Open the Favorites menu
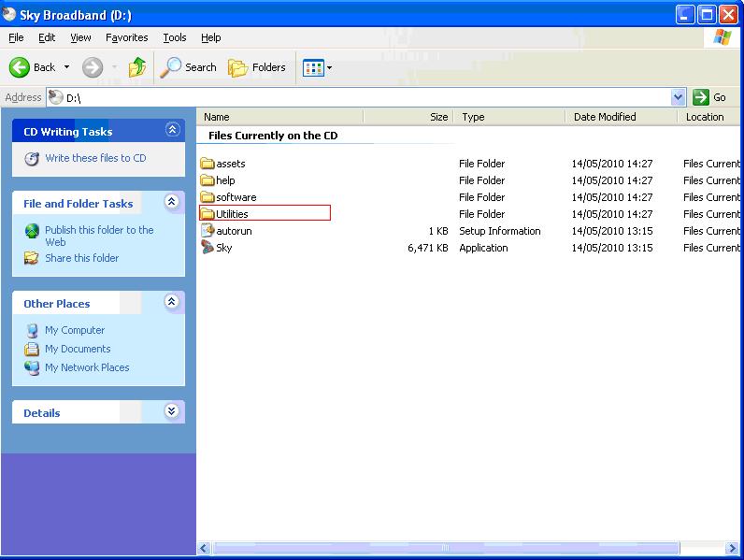This screenshot has height=560, width=744. 127,37
